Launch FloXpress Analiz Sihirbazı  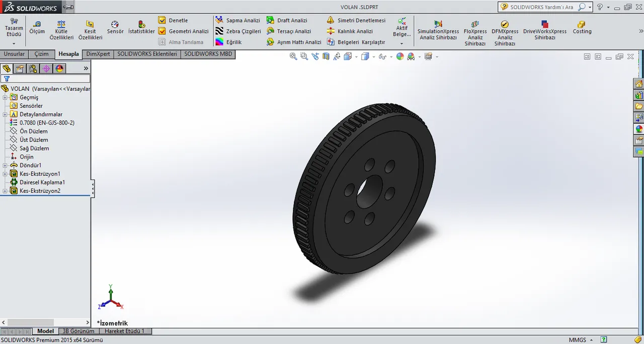475,33
